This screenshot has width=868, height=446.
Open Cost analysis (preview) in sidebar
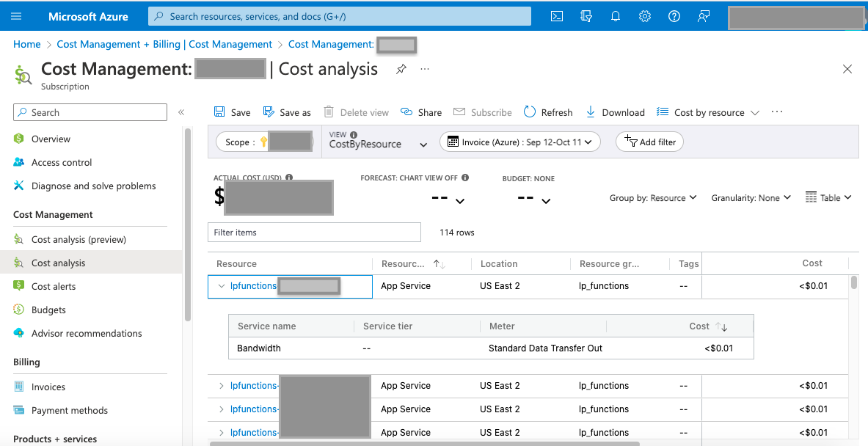[70, 240]
